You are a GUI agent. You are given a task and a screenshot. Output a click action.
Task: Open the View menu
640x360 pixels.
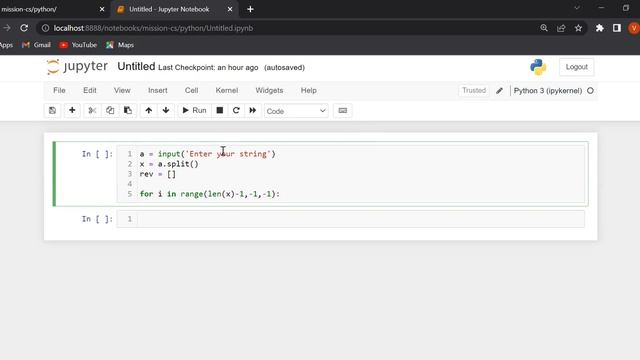tap(122, 91)
